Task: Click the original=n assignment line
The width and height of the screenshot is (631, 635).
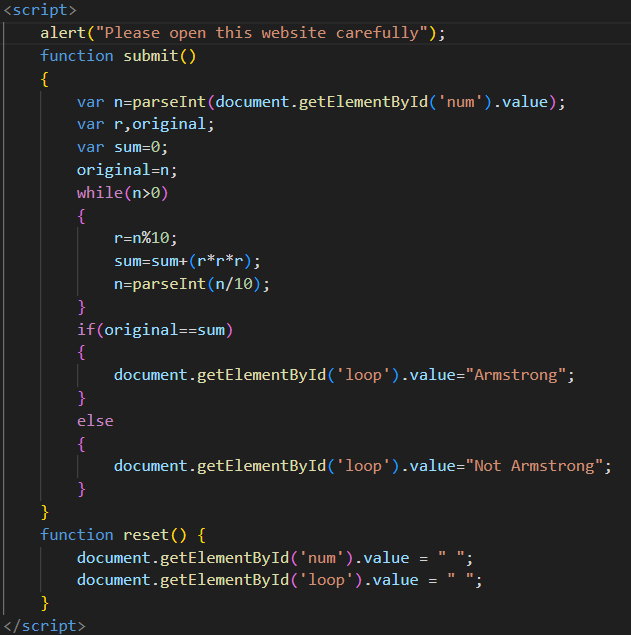Action: pyautogui.click(x=127, y=170)
